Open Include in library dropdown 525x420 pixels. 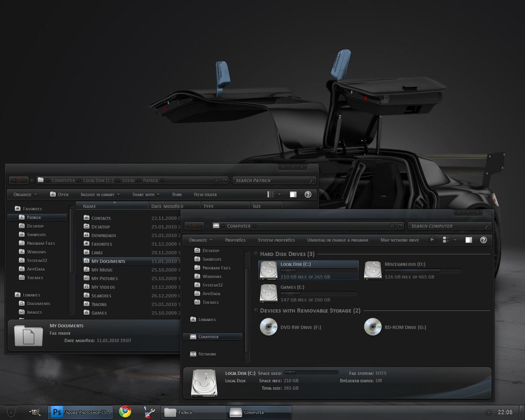point(100,194)
